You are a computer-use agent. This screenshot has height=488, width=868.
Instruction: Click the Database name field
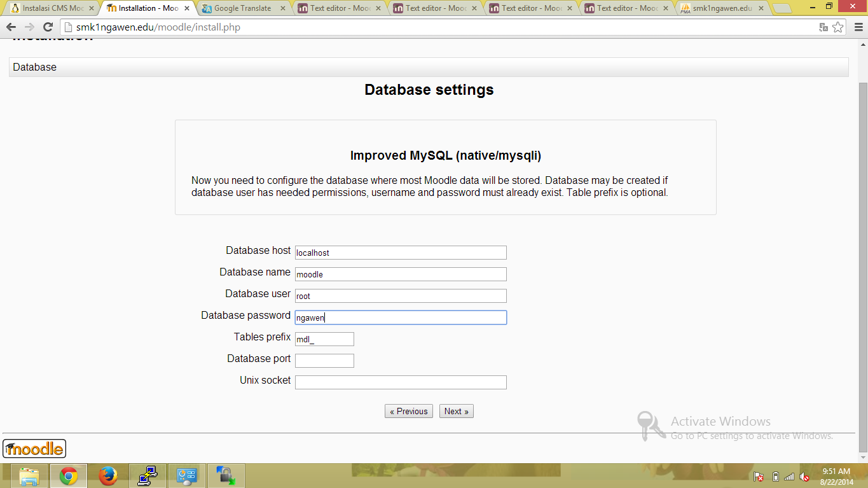click(401, 274)
